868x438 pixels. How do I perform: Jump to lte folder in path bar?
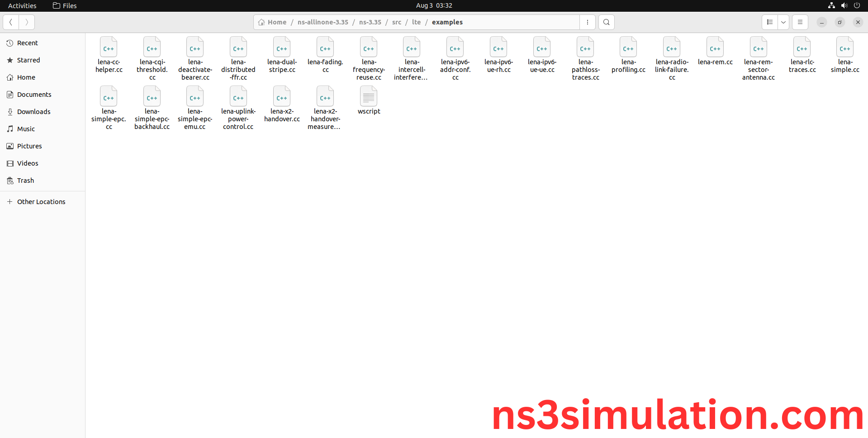[417, 22]
